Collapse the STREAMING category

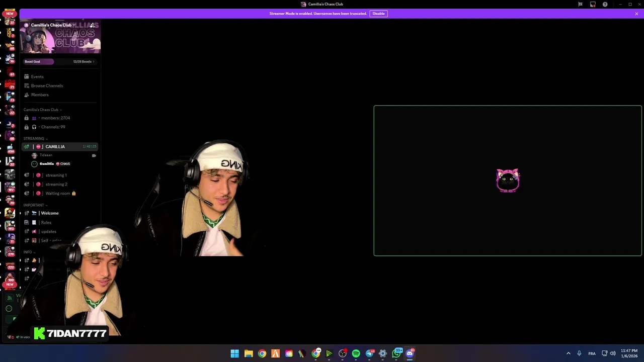point(35,138)
